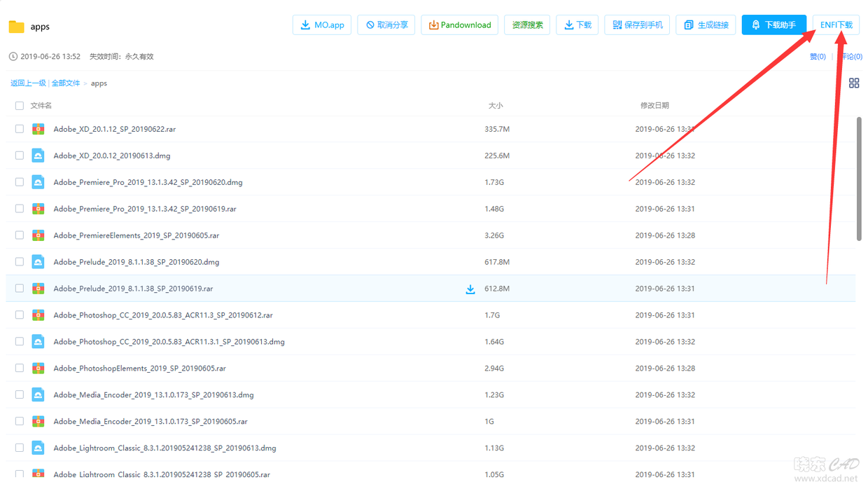
Task: Check the Adobe_XD_20.0.12 dmg checkbox
Action: 20,156
